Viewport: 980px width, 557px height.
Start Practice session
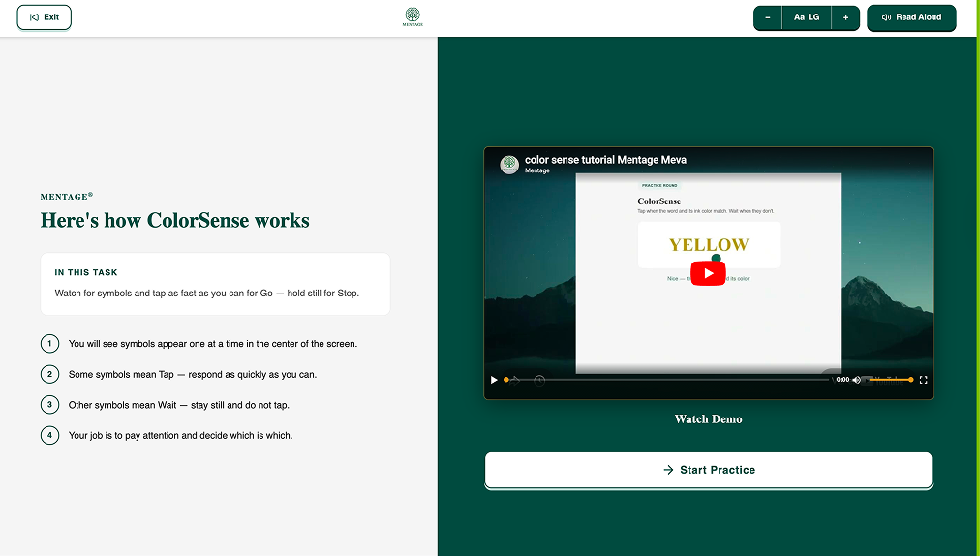pyautogui.click(x=708, y=470)
